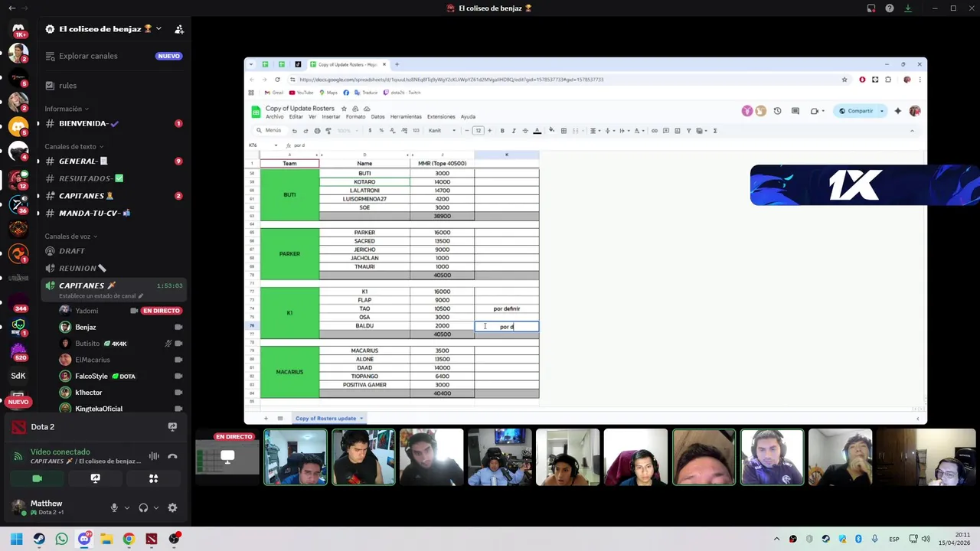The image size is (980, 551).
Task: Open Discord direct messages home icon
Action: pos(18,29)
